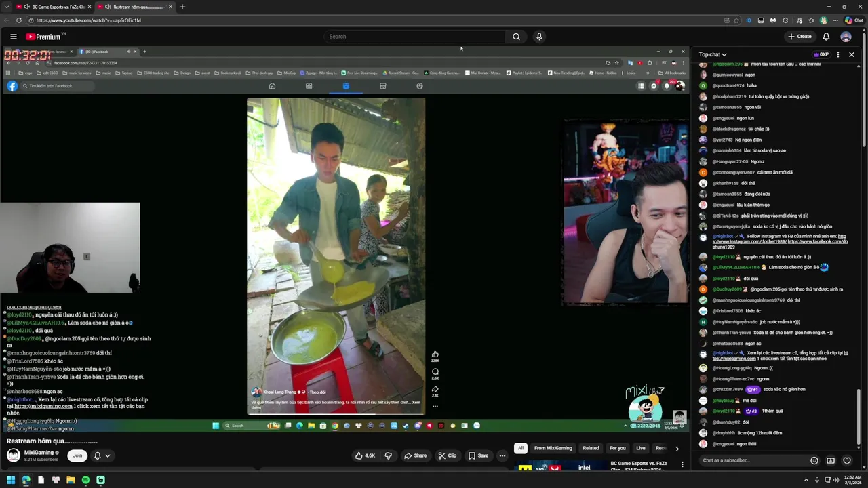Select the All filter chip
Screen dimensions: 868x488
[x=521, y=448]
